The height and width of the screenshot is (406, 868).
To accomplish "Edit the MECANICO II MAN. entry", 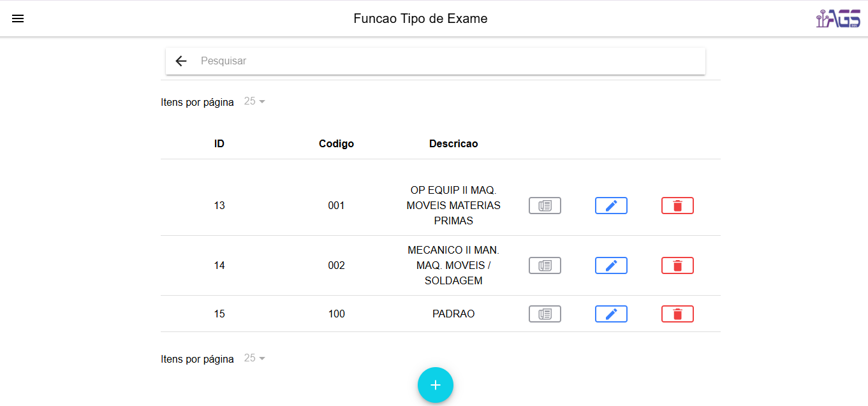I will click(611, 266).
